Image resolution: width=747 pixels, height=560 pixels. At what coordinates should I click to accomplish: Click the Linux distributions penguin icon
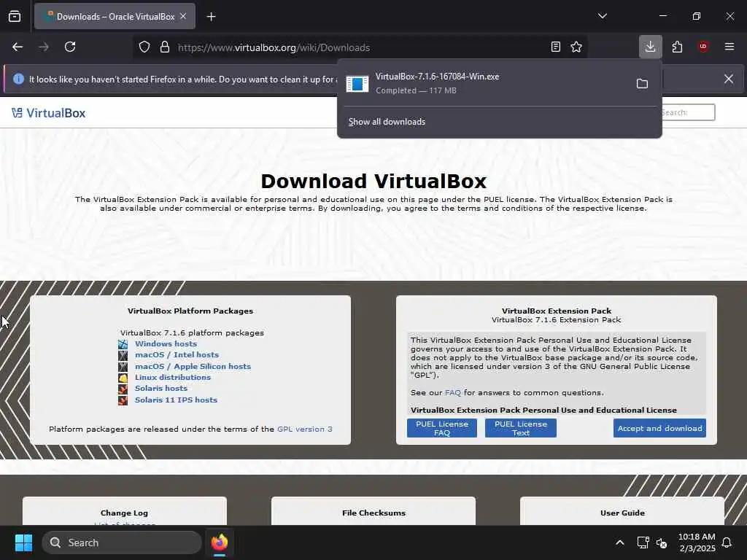[123, 378]
